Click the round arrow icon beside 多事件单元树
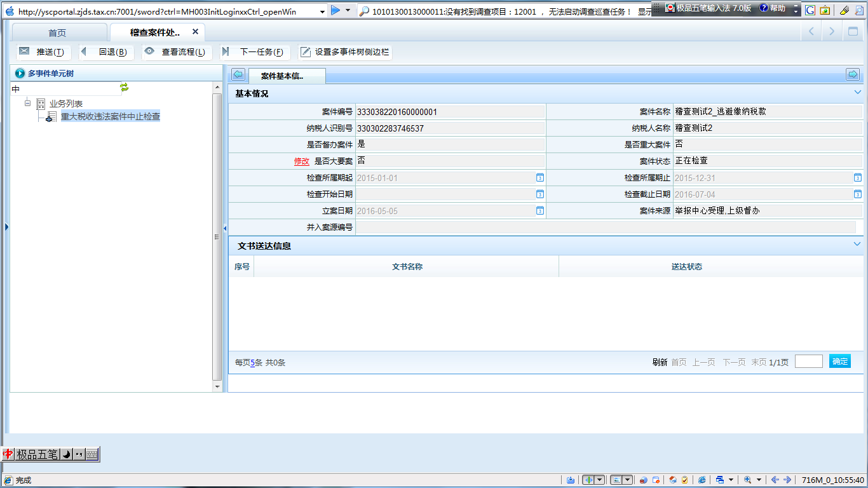 20,74
